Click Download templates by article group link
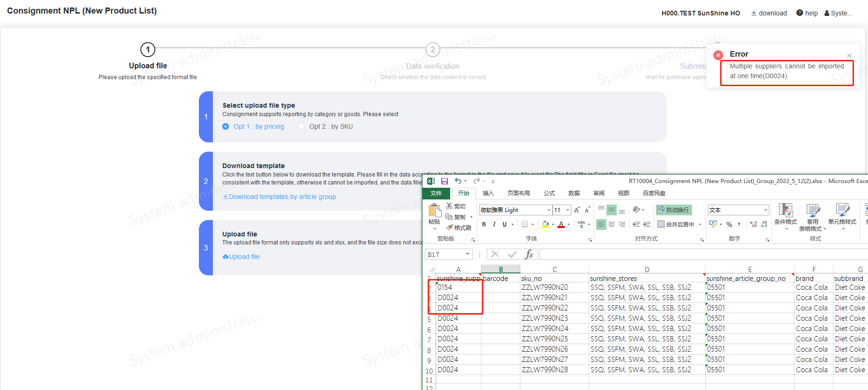Viewport: 868px width, 390px height. (x=279, y=197)
